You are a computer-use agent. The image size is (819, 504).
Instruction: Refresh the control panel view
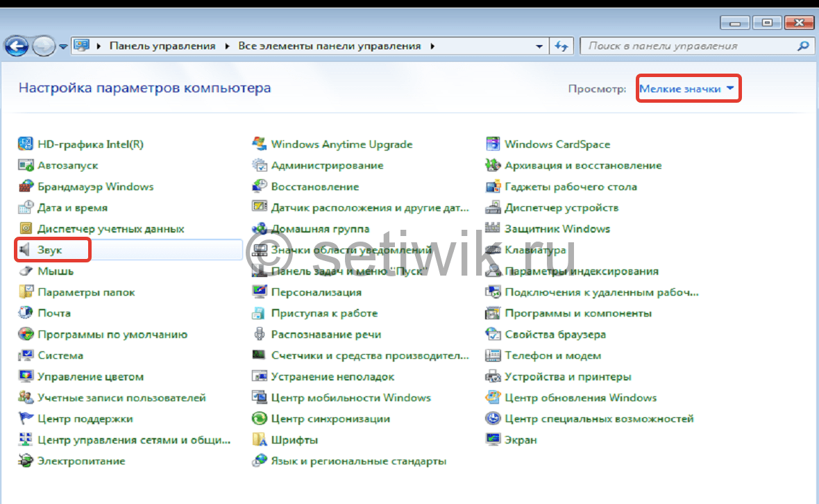(x=562, y=46)
